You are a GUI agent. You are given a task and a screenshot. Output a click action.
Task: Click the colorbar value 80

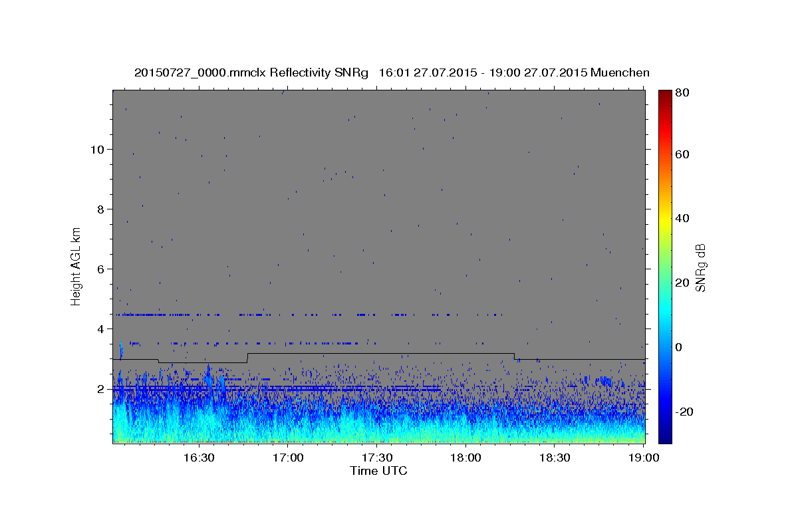[683, 93]
